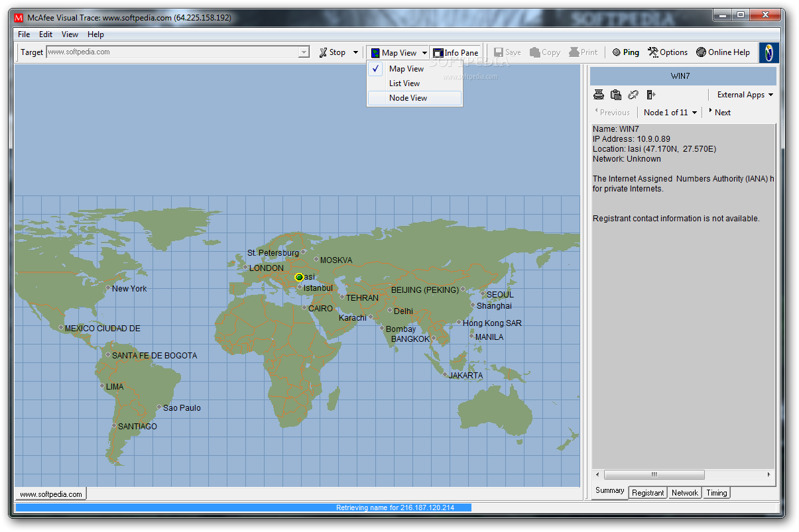Click the Shanghai city marker
This screenshot has width=799, height=532.
473,305
